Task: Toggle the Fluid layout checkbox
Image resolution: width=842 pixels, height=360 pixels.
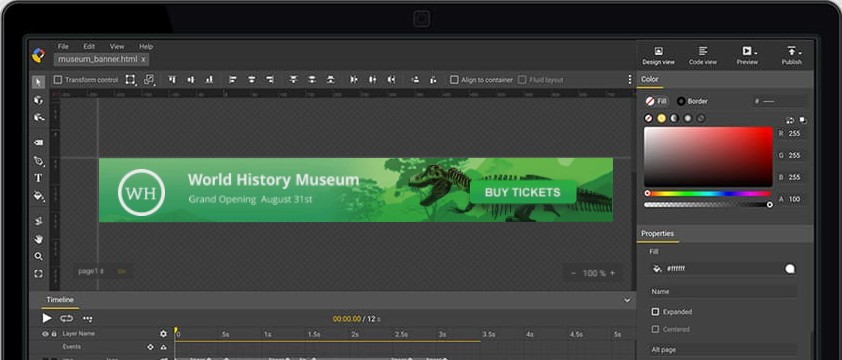Action: pos(522,80)
